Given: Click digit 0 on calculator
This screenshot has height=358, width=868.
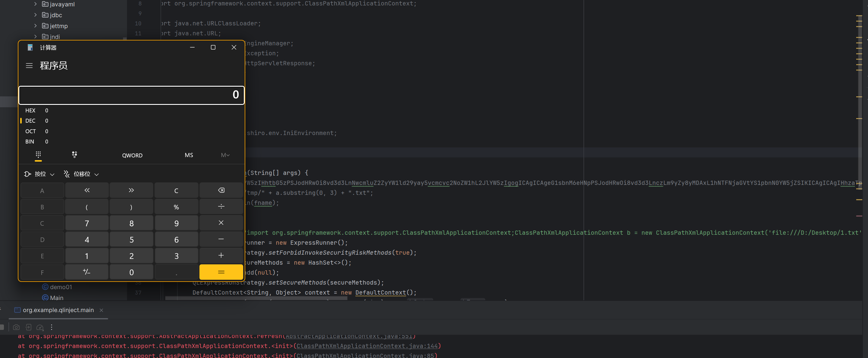Looking at the screenshot, I should click(x=132, y=272).
